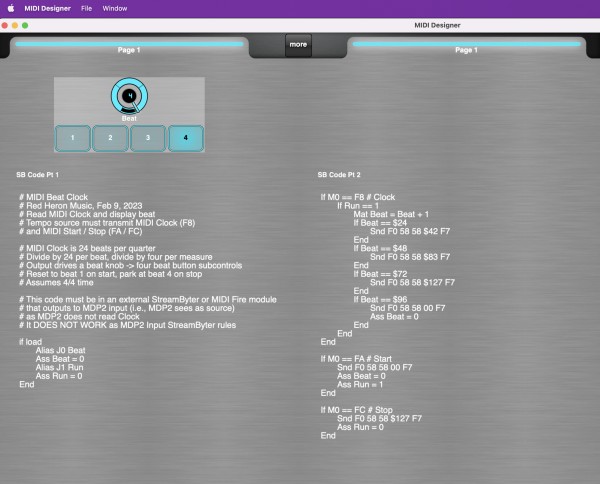Viewport: 600px width, 484px height.
Task: Maximize the window with the green button
Action: pyautogui.click(x=25, y=25)
